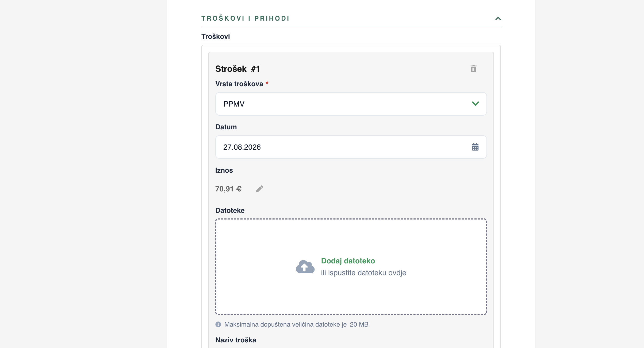Screen dimensions: 644x348
Task: Click the cloud upload icon
Action: pos(305,267)
